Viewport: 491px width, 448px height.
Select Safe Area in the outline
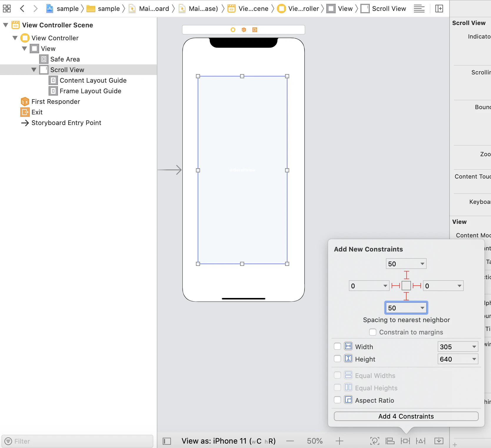coord(65,59)
